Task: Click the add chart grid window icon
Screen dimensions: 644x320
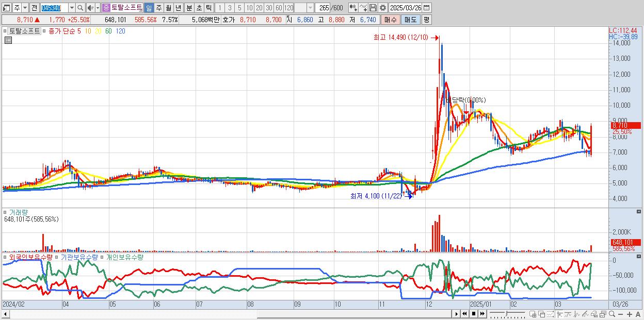Action: (x=533, y=314)
